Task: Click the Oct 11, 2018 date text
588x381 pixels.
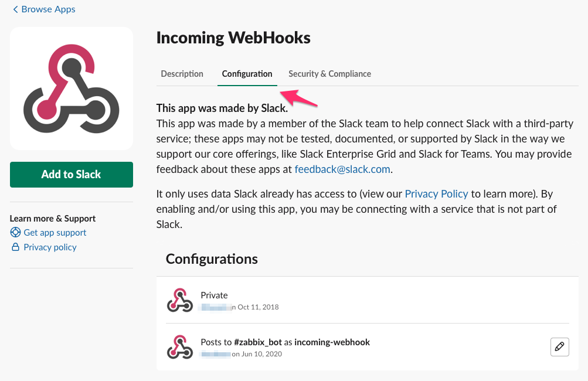Action: (259, 307)
